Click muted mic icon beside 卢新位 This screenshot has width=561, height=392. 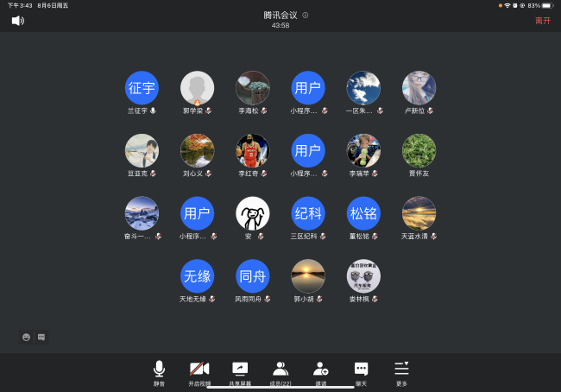[x=431, y=111]
